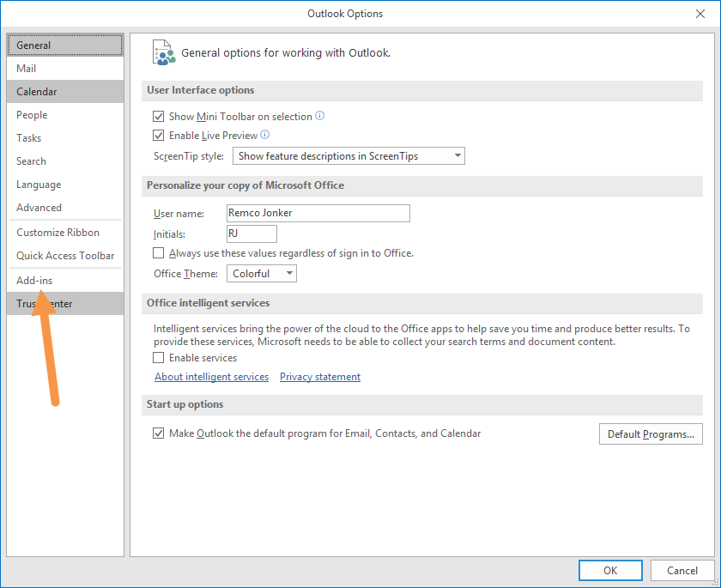Click the General options people icon

click(164, 53)
